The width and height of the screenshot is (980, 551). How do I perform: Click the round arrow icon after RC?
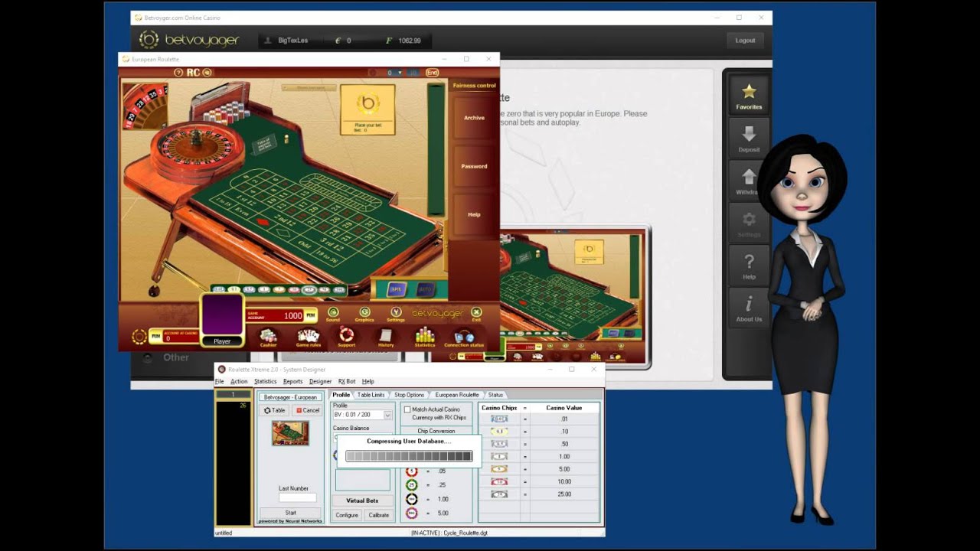[x=207, y=73]
